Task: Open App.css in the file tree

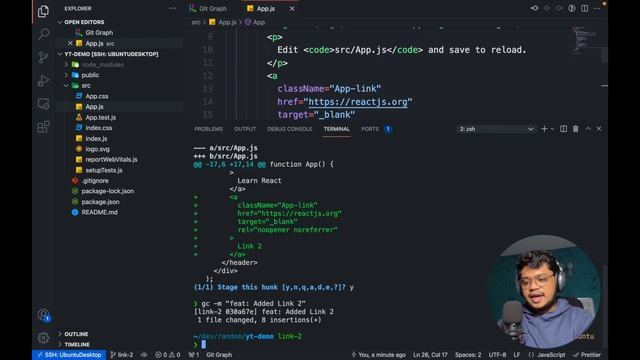Action: 97,96
